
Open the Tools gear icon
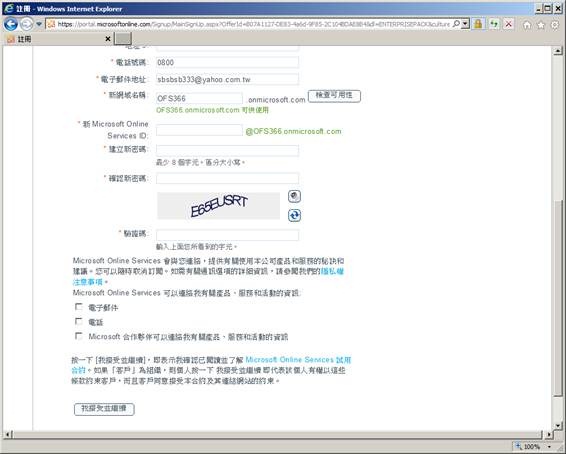pyautogui.click(x=555, y=25)
